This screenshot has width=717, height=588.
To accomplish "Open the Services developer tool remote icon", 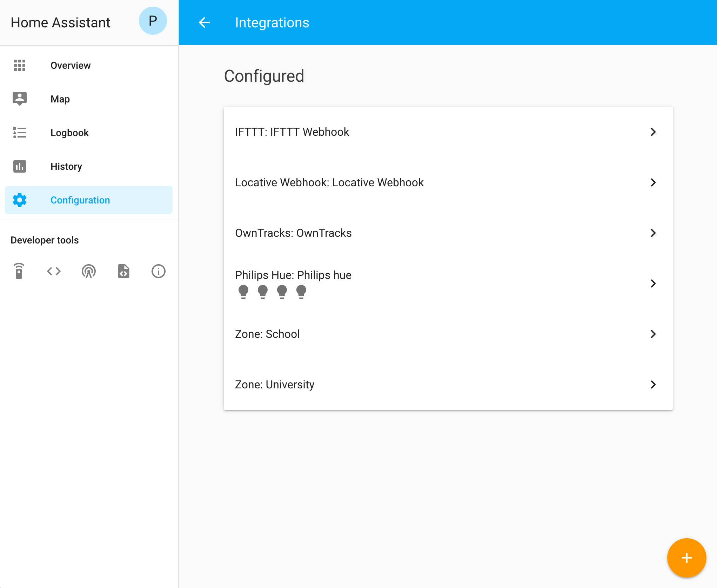I will point(19,271).
